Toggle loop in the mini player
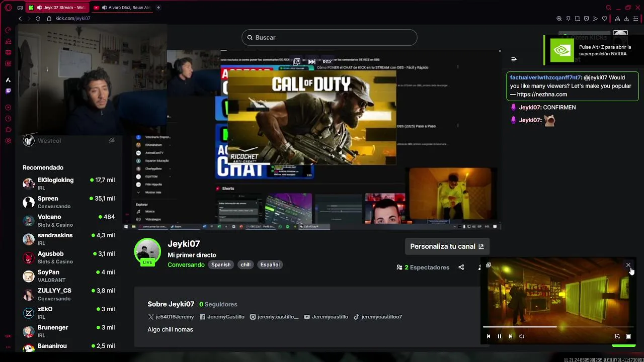This screenshot has height=362, width=644. pyautogui.click(x=617, y=336)
